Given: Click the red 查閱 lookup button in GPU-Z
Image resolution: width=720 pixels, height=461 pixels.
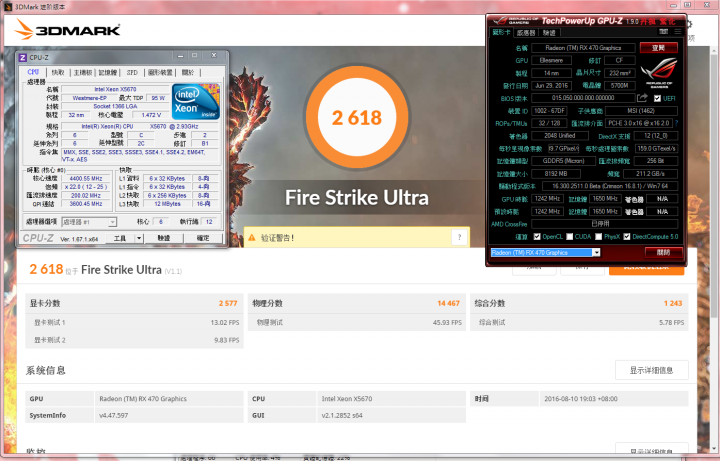Looking at the screenshot, I should coord(658,48).
